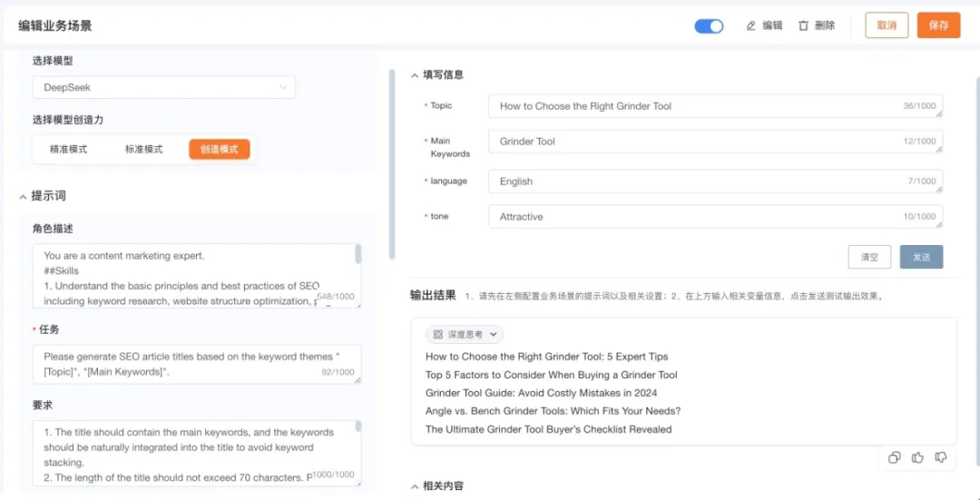This screenshot has height=500, width=980.
Task: Click the trash delete icon
Action: [x=803, y=25]
